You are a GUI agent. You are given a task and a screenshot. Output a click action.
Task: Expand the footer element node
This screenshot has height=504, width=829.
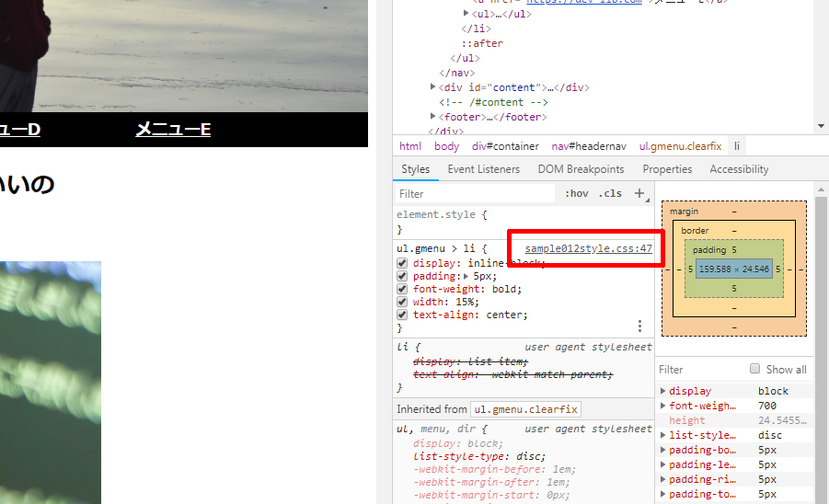433,117
